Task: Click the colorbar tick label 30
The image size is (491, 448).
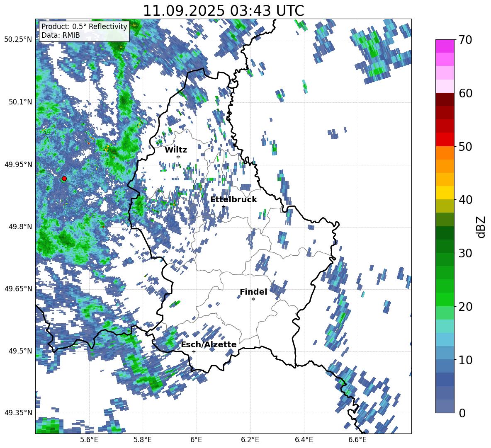Action: pos(465,253)
